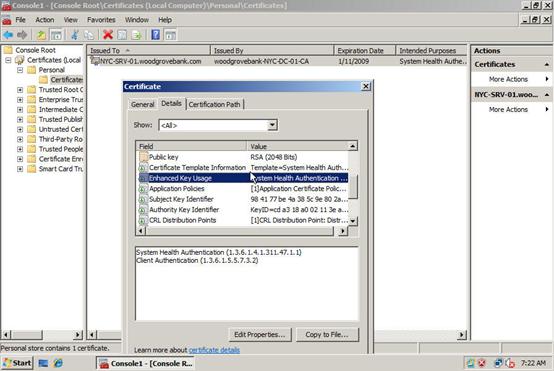Click the Back arrow toolbar icon

[x=8, y=35]
